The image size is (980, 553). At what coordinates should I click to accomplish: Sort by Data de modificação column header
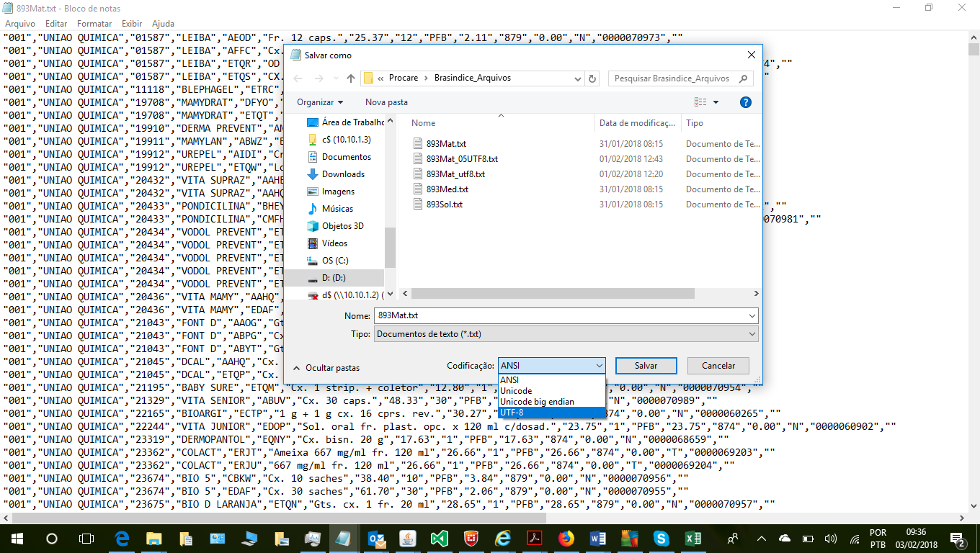tap(638, 123)
